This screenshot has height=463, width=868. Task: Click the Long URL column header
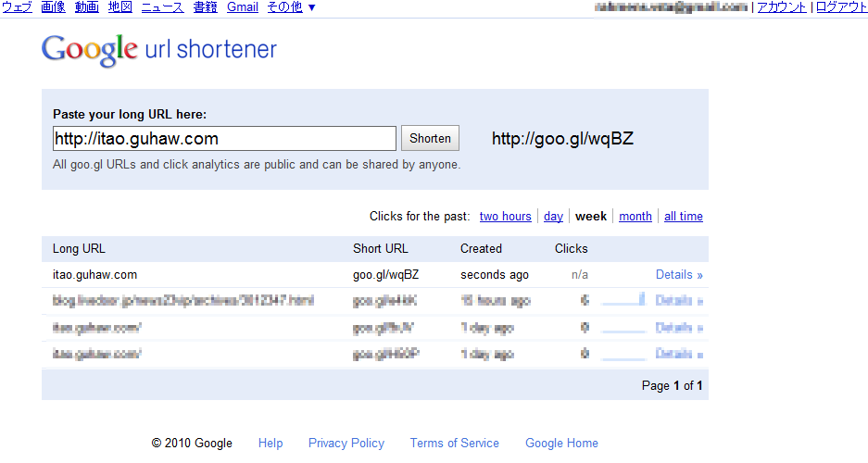click(79, 249)
